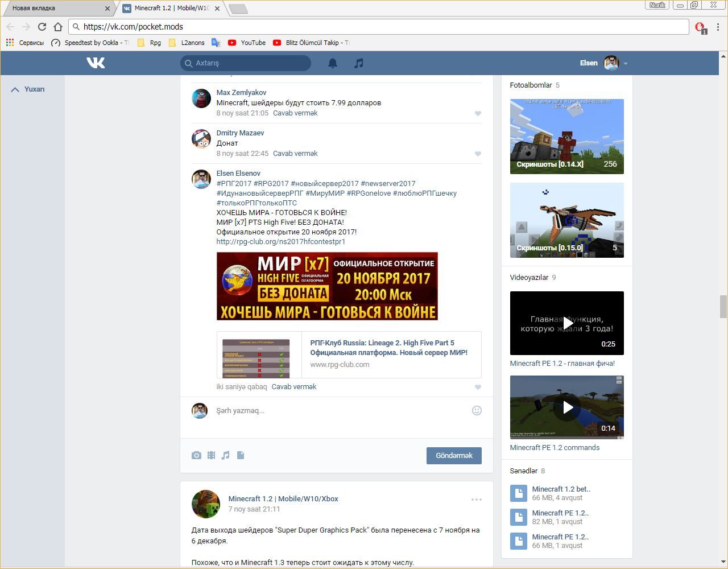Open РПГ-Клуб Russia link preview title
Screen dimensions: 728x569
tap(389, 348)
